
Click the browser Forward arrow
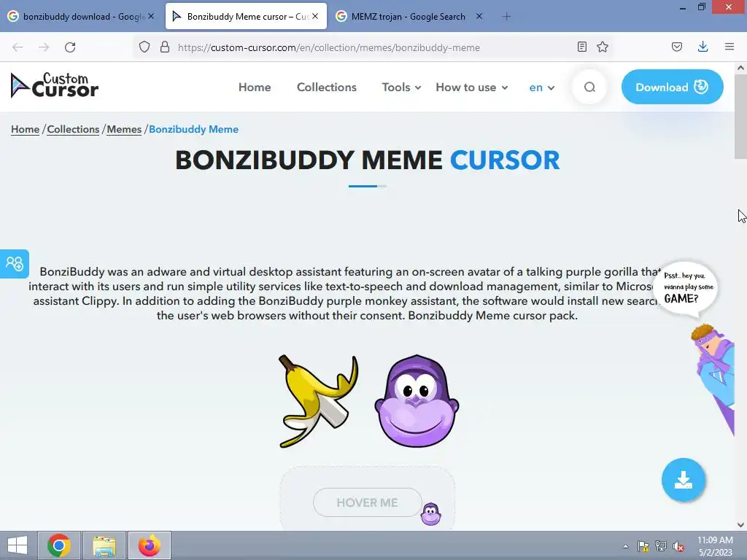(x=44, y=47)
